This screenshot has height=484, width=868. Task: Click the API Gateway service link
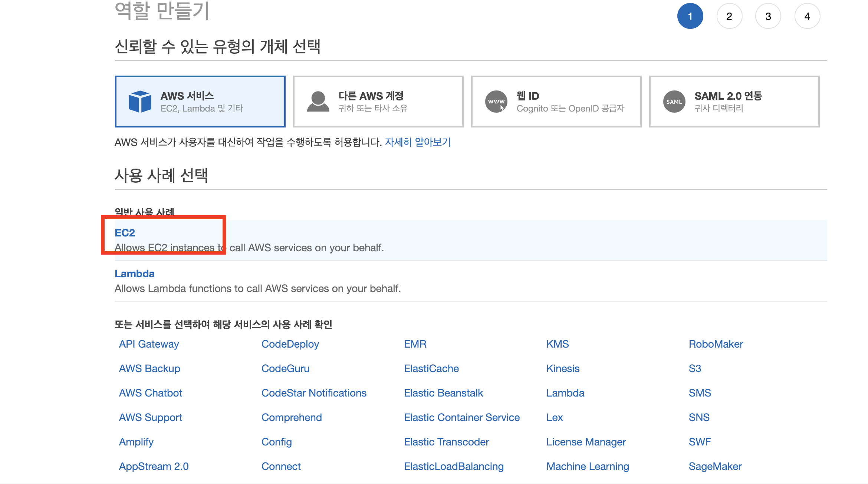point(149,344)
